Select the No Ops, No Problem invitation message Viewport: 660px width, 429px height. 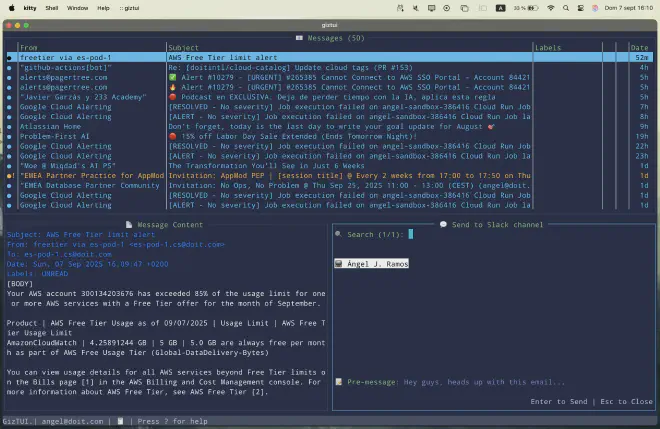pos(330,185)
